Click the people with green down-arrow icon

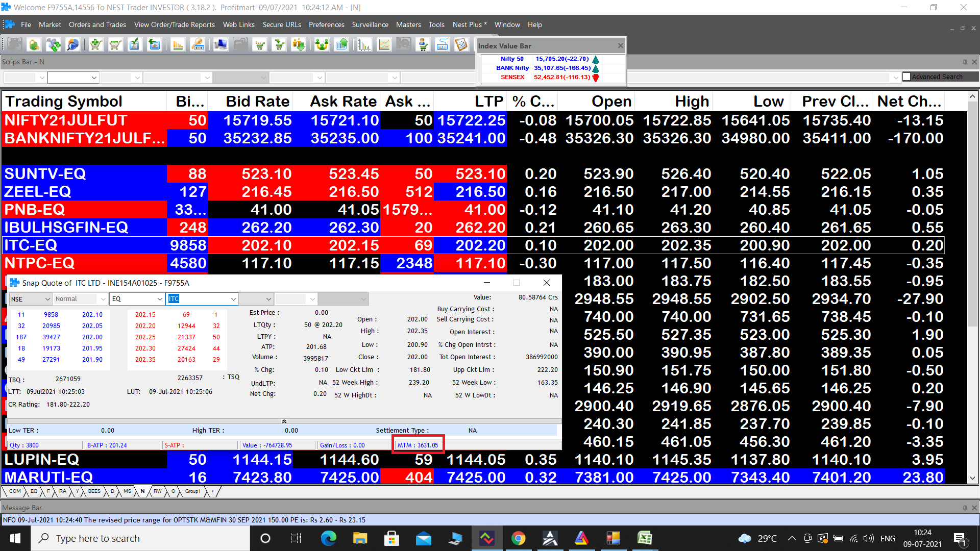(x=299, y=45)
